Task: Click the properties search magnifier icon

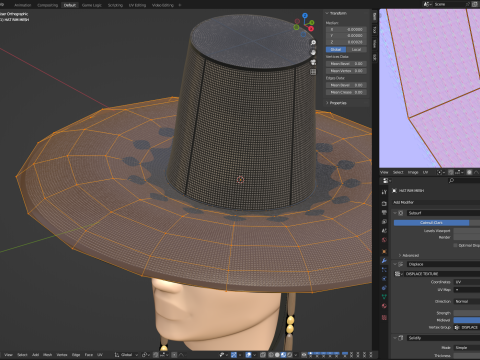Action: pyautogui.click(x=451, y=180)
